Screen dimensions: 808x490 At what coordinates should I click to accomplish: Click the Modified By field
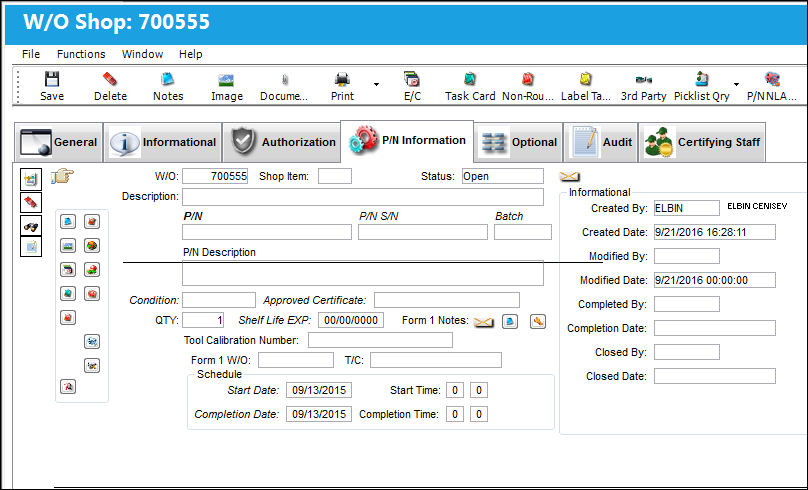(x=687, y=256)
